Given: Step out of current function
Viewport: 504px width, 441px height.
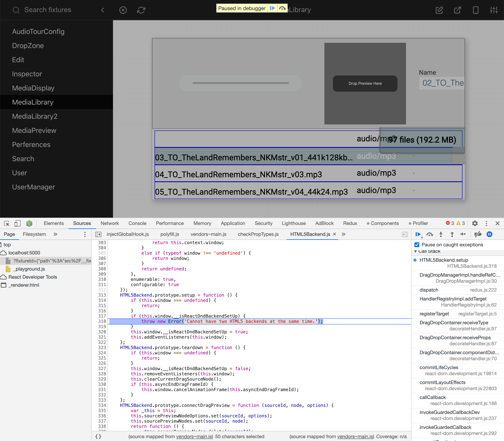Looking at the screenshot, I should pyautogui.click(x=452, y=234).
